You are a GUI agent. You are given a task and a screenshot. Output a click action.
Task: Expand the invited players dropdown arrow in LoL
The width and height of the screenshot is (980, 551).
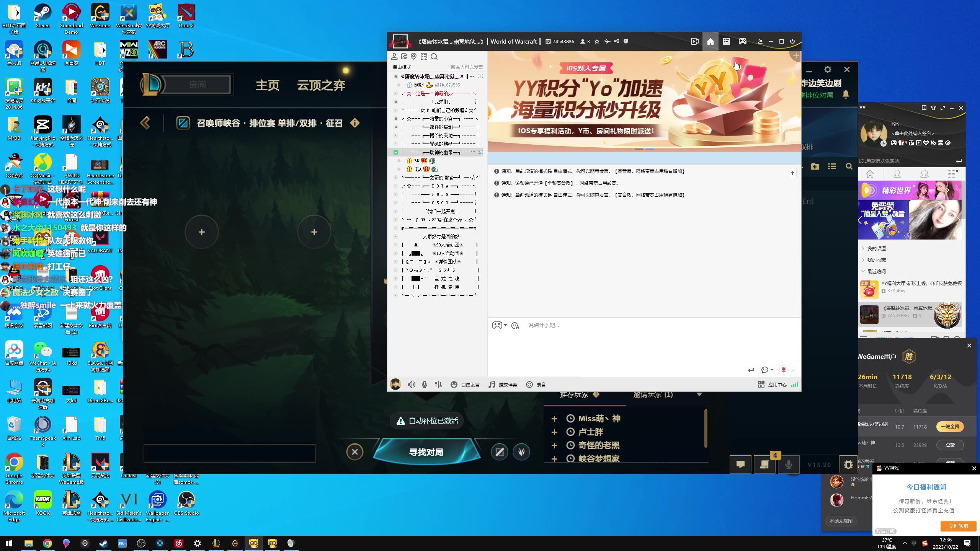[699, 394]
